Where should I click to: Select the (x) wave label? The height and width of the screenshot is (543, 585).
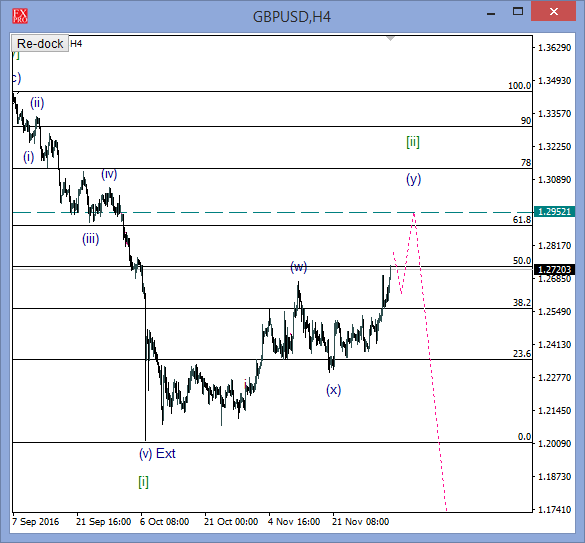(x=334, y=390)
